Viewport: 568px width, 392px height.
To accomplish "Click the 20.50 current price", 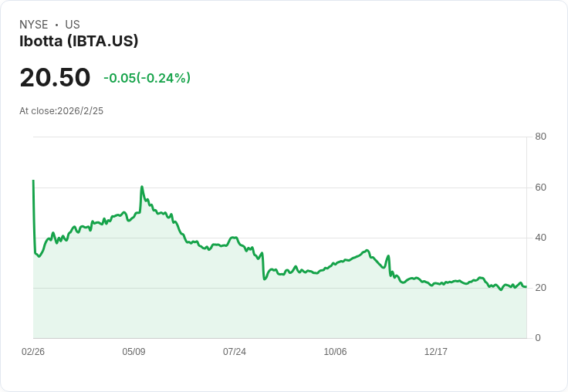I will click(x=55, y=78).
